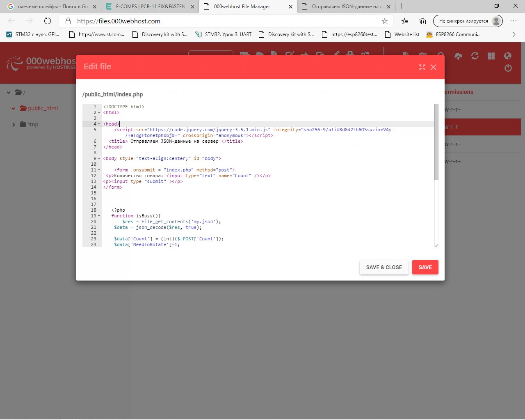Click the address bar URL field
Image resolution: width=525 pixels, height=420 pixels.
[x=226, y=21]
